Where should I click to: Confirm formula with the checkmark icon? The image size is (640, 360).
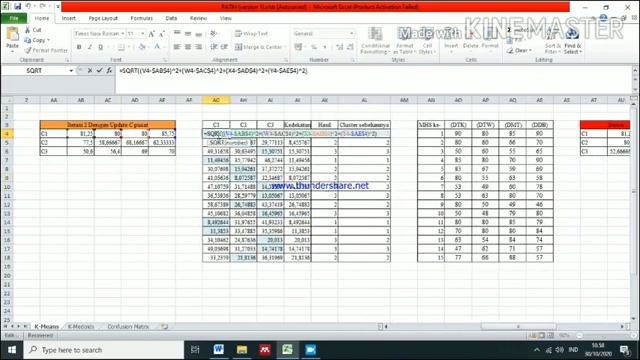99,71
